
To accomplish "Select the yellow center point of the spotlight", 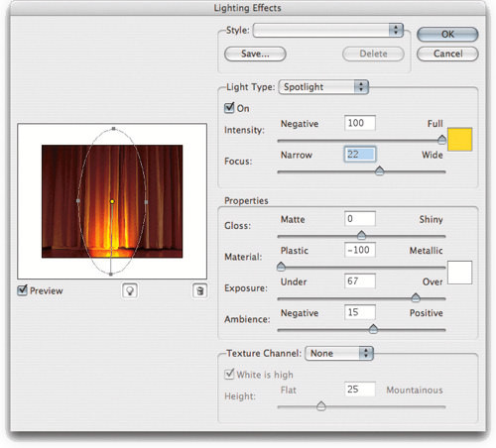I will click(x=112, y=201).
